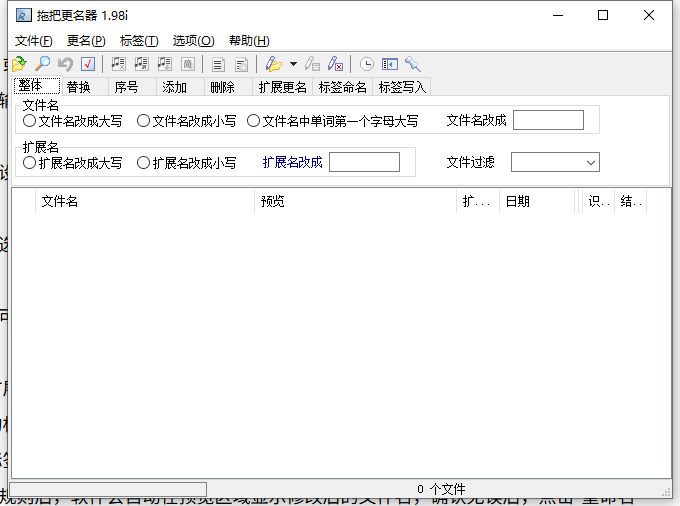Select the 整体 tab
The image size is (680, 506).
pos(37,85)
